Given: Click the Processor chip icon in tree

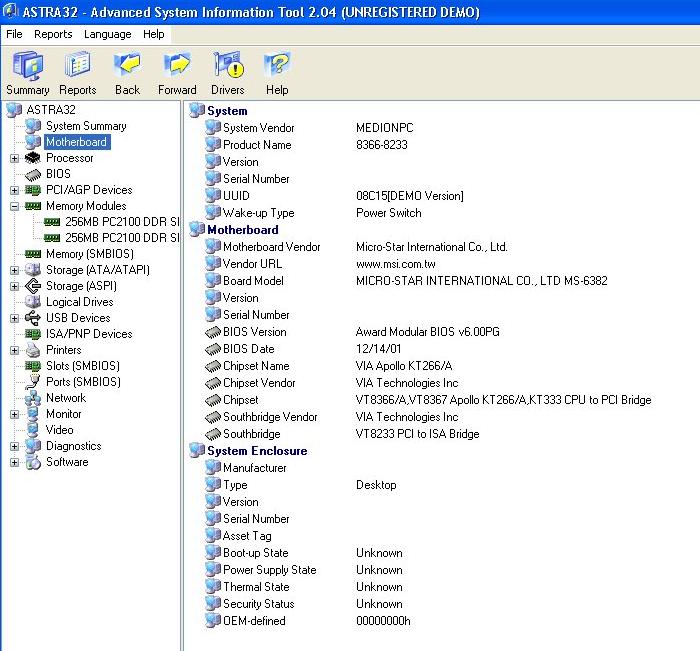Looking at the screenshot, I should point(33,158).
